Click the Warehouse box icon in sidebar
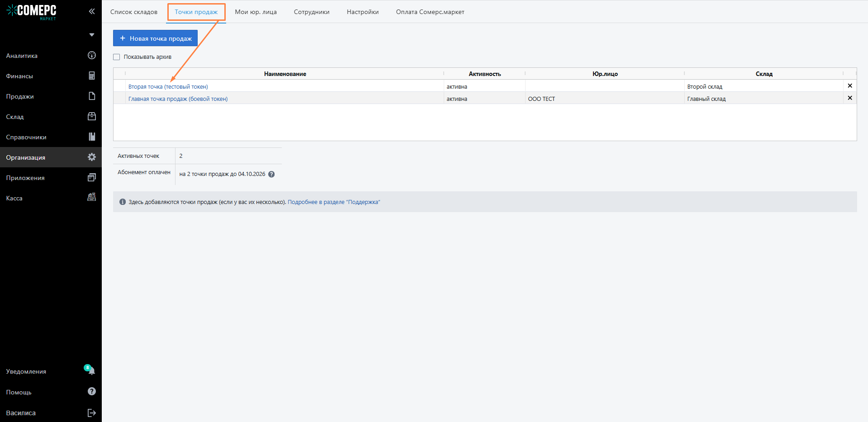 (x=92, y=117)
